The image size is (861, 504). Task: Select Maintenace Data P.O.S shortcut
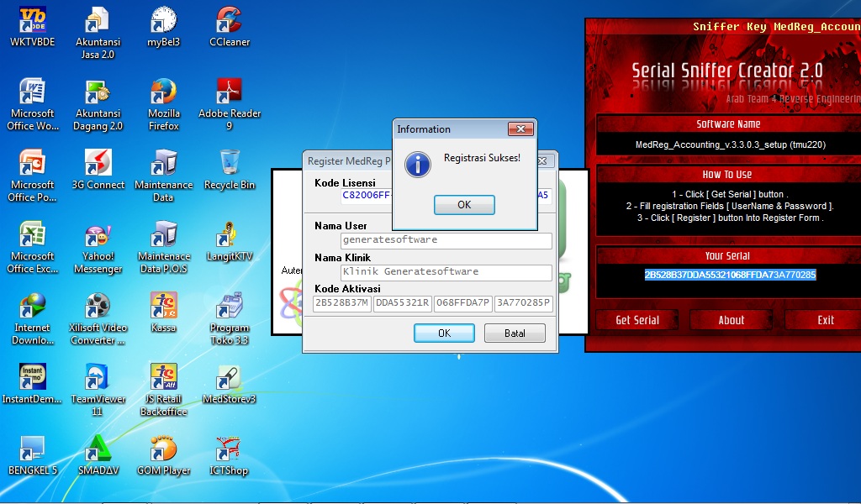pyautogui.click(x=164, y=247)
